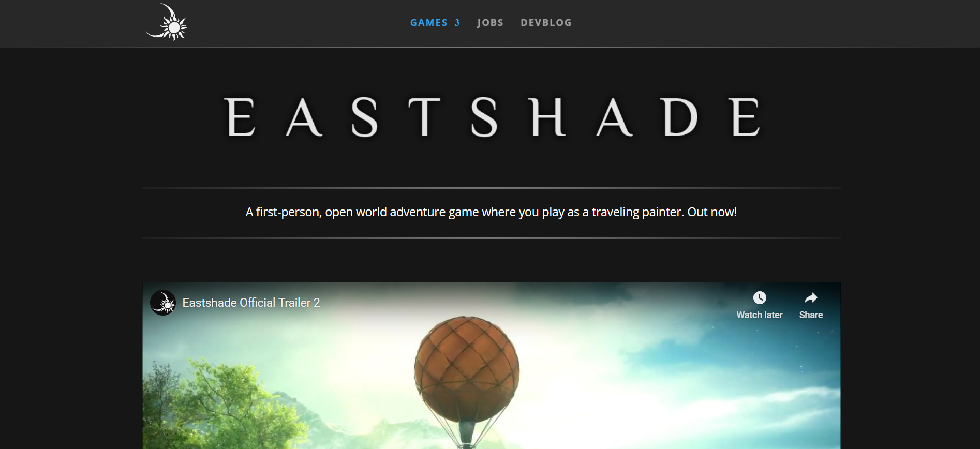980x449 pixels.
Task: Click the last letter E of EASTSHADE
Action: (x=746, y=117)
